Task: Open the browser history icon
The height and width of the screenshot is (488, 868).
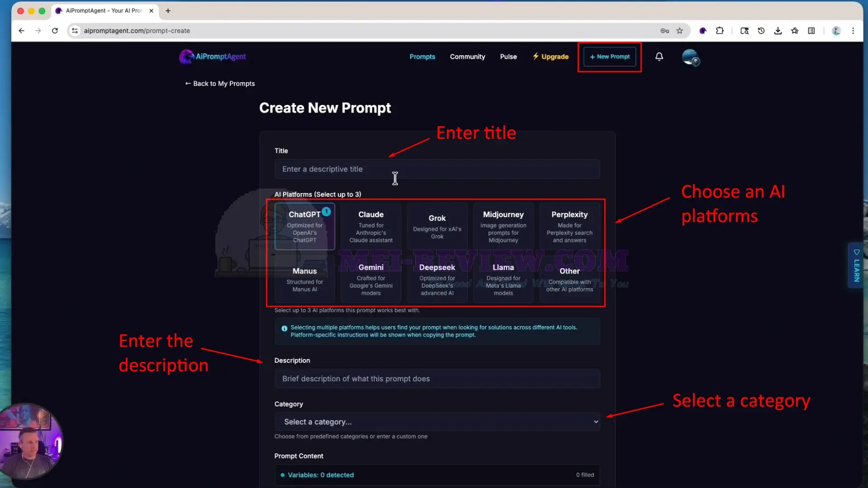Action: 761,31
